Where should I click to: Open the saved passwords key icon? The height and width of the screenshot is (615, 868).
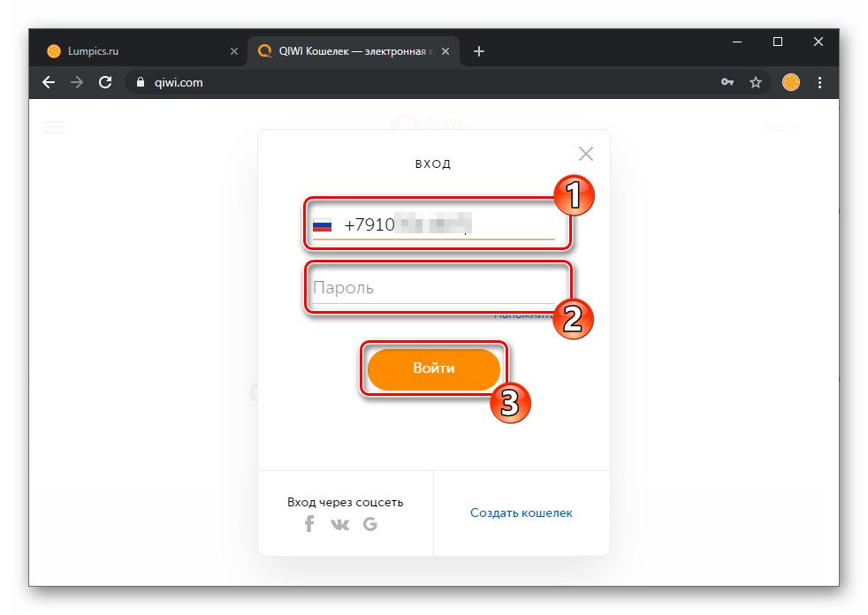[727, 82]
